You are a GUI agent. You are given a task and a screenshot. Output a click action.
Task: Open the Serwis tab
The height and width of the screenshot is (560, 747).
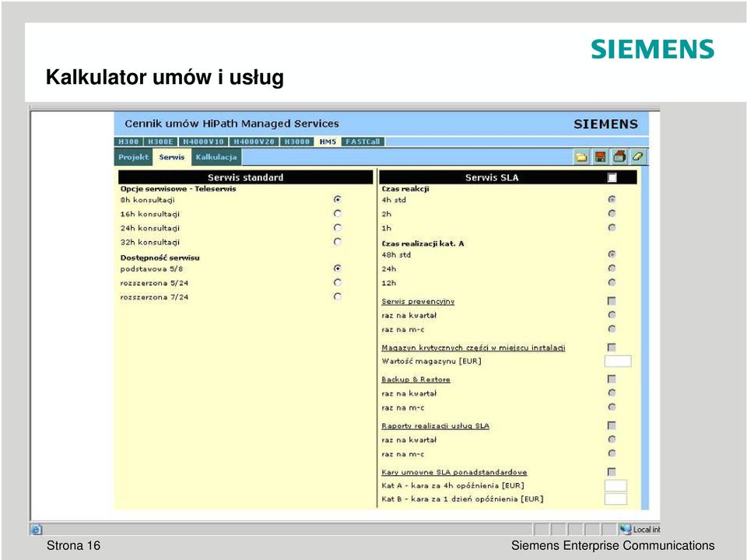click(171, 157)
